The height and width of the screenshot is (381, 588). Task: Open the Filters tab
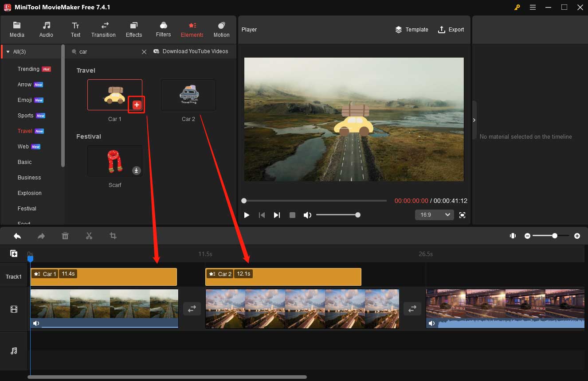pyautogui.click(x=163, y=29)
